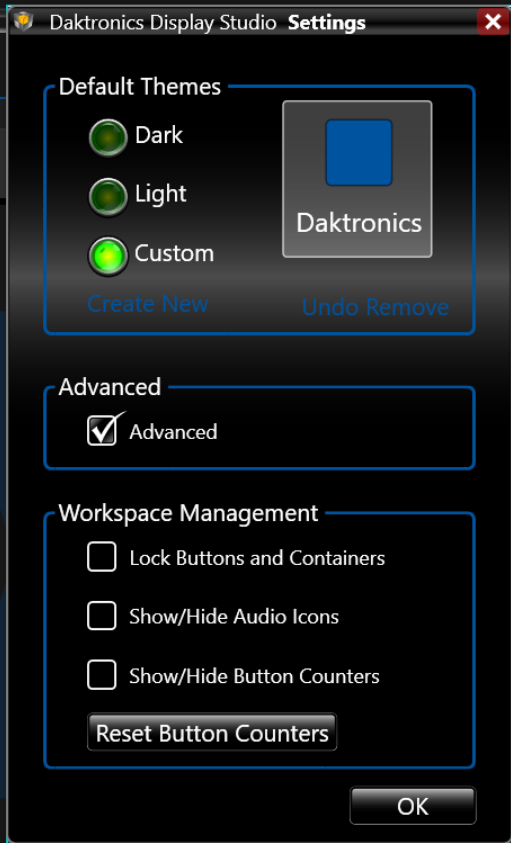511x843 pixels.
Task: Click the Default Themes group header
Action: 140,87
